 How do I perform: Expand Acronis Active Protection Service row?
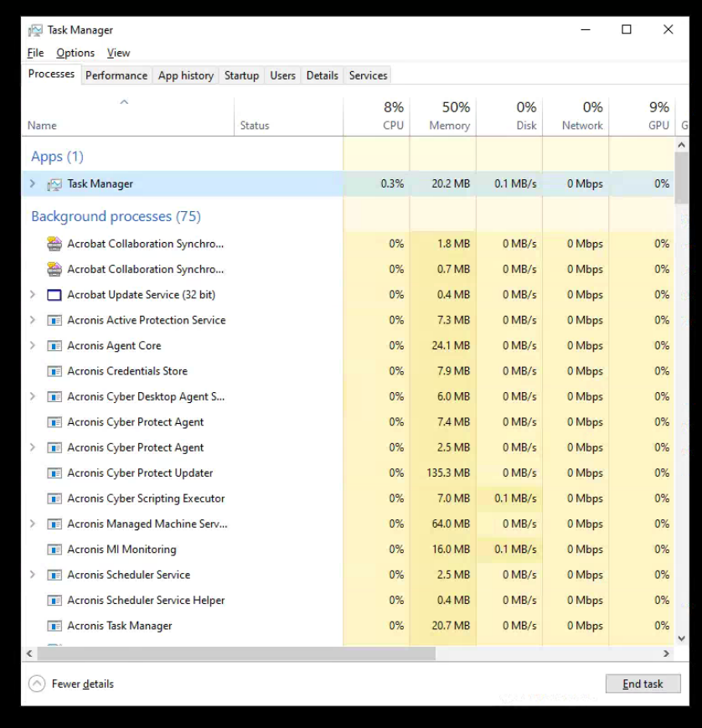click(33, 320)
